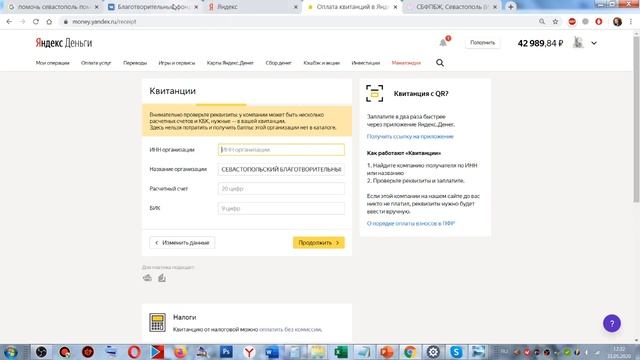This screenshot has width=640, height=360.
Task: Switch to the Благотворительный фонд tab
Action: (153, 7)
